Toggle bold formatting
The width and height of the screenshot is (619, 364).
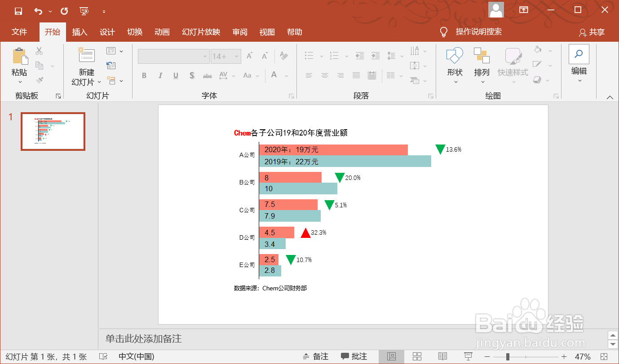144,75
